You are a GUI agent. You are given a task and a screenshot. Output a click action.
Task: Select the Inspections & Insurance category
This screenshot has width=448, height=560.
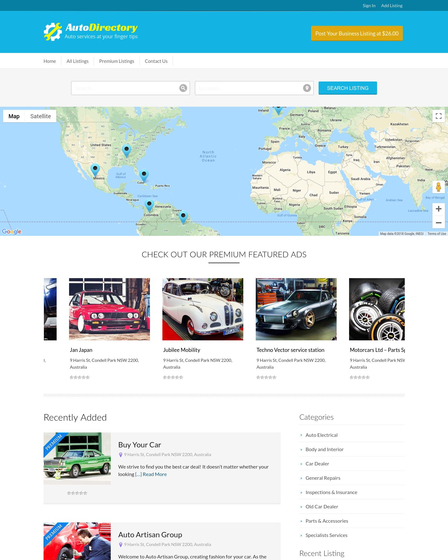tap(331, 492)
